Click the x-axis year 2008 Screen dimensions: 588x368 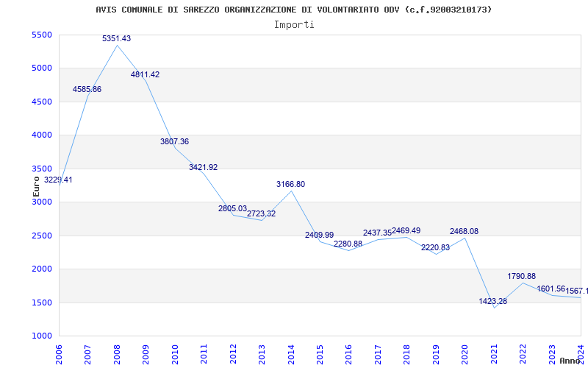(x=117, y=354)
